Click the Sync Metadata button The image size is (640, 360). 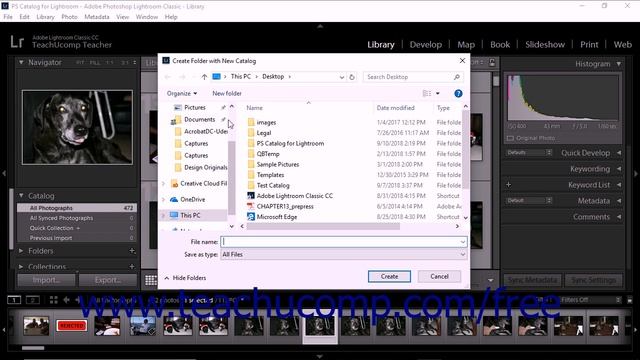point(532,280)
